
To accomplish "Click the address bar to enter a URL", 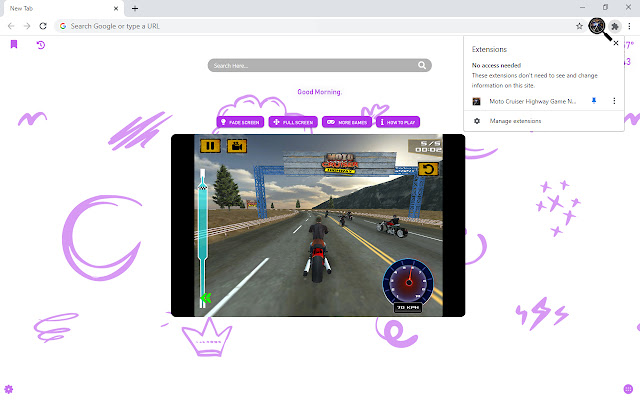I will point(320,26).
